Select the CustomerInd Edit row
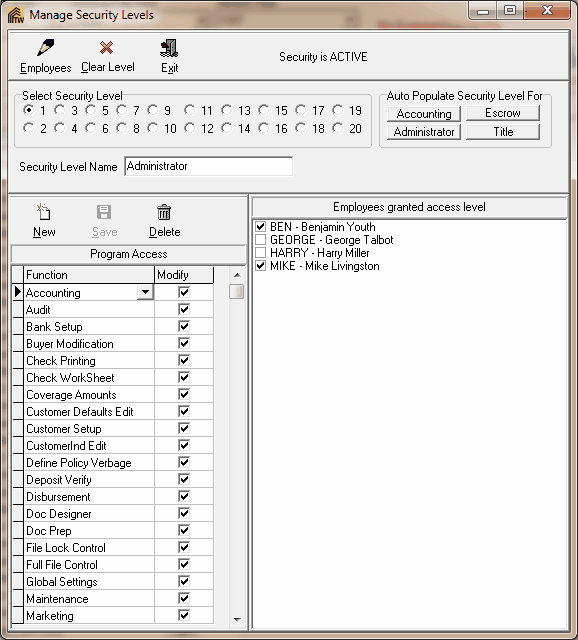Screen dimensions: 578x640 (89, 446)
